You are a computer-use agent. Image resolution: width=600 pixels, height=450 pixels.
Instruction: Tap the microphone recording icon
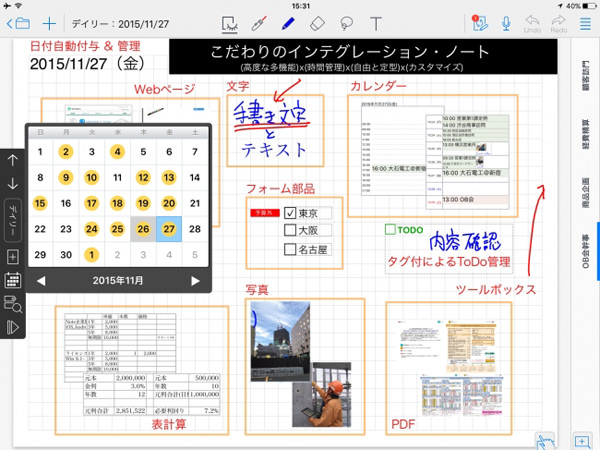[506, 22]
